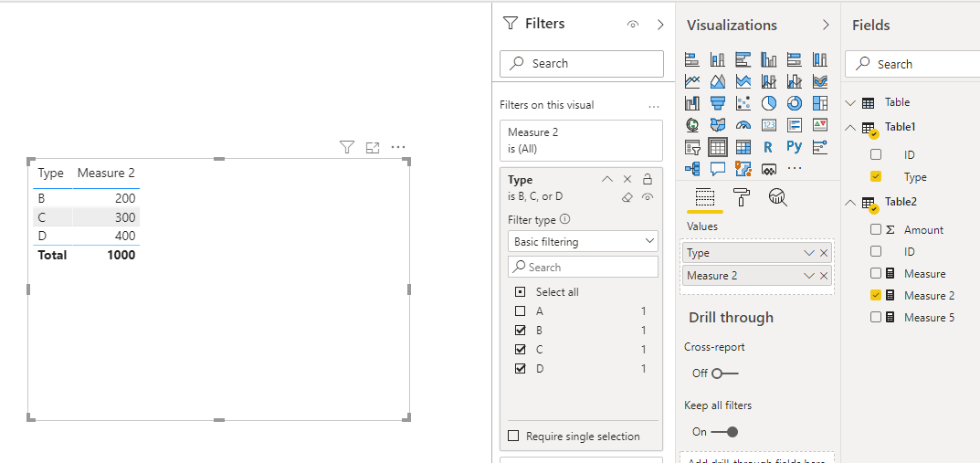This screenshot has height=463, width=980.
Task: Remove Type from Values well
Action: [x=824, y=253]
